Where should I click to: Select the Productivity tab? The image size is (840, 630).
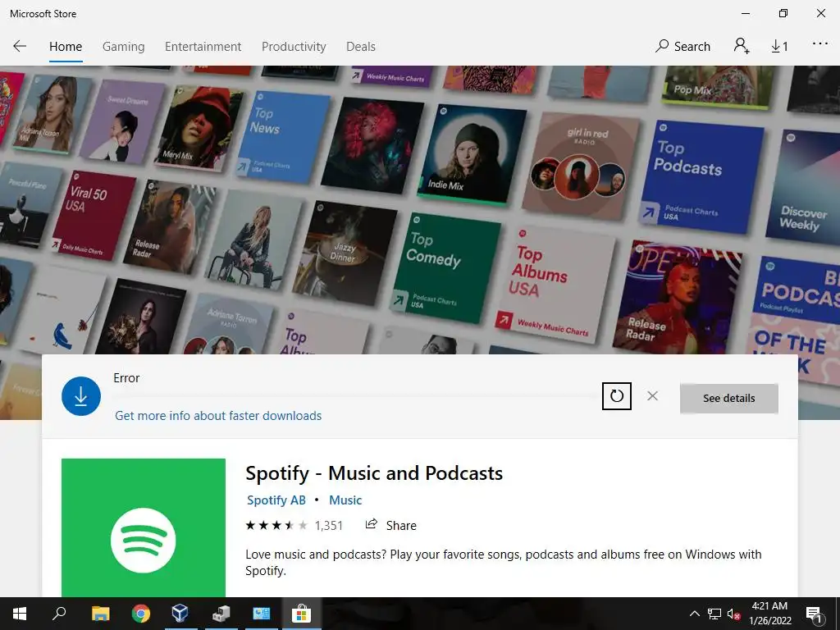click(x=294, y=47)
